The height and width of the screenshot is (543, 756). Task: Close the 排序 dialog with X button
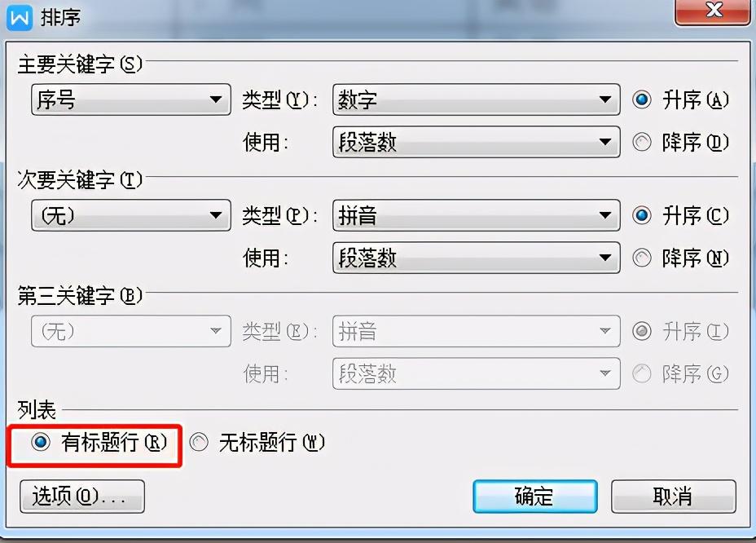[713, 11]
